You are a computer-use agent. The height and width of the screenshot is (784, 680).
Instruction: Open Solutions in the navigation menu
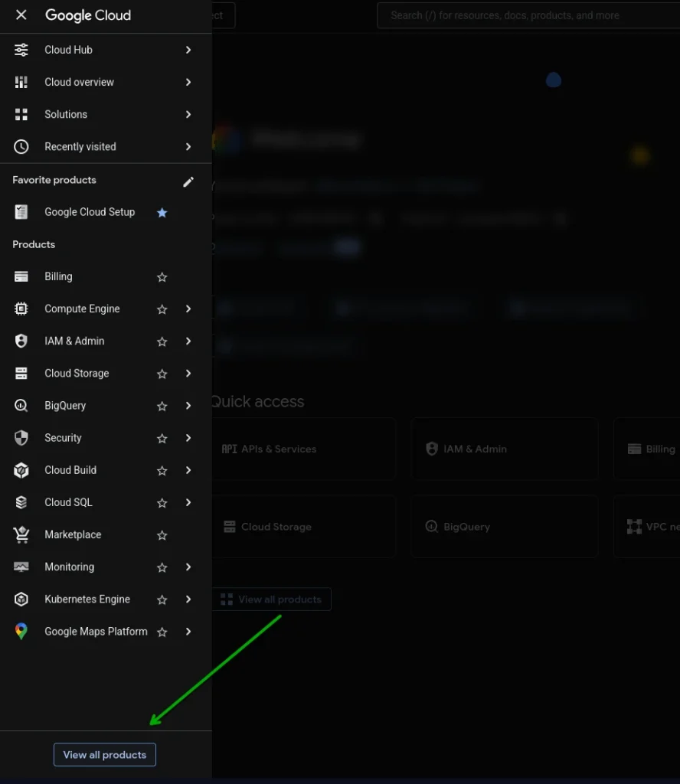(x=66, y=115)
